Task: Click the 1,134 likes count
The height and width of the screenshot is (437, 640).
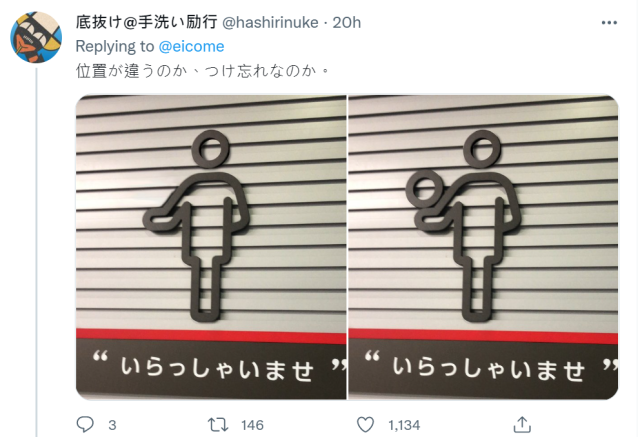Action: click(x=404, y=426)
